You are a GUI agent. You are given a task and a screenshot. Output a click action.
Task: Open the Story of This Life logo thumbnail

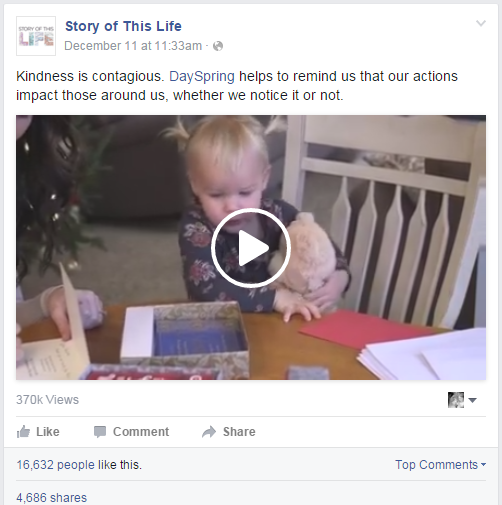point(36,36)
